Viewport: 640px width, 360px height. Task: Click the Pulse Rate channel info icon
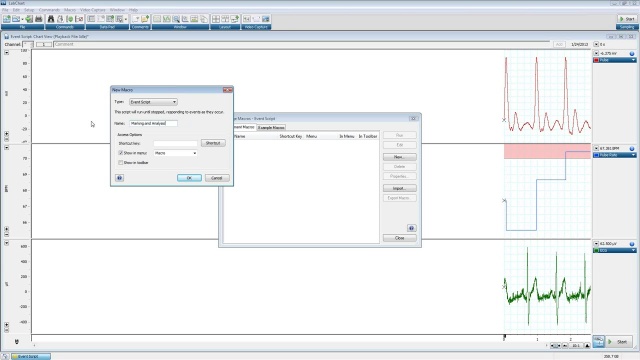[632, 149]
